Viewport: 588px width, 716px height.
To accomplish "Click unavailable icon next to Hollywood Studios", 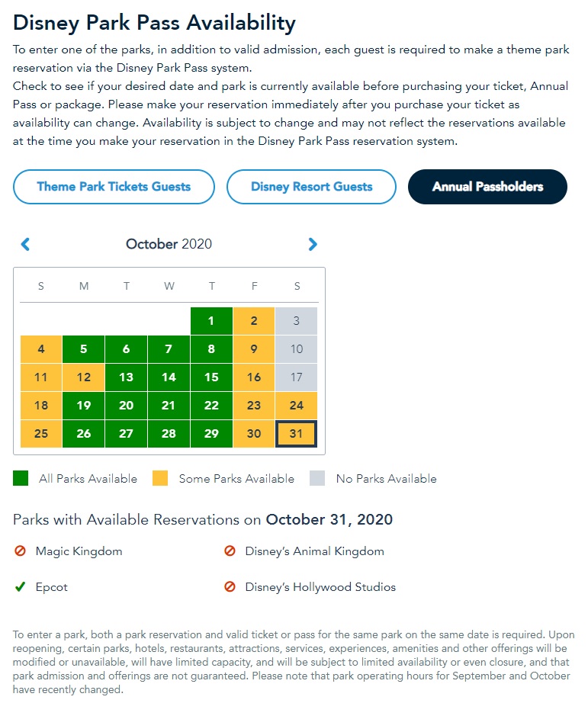I will [x=229, y=587].
